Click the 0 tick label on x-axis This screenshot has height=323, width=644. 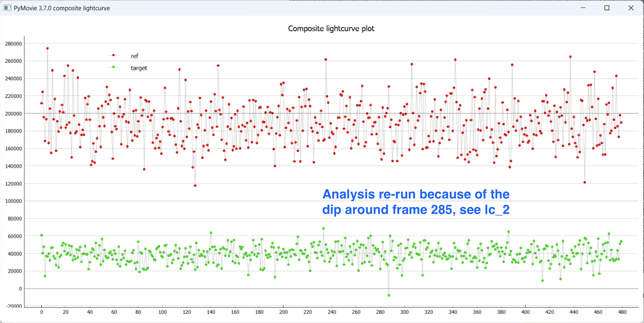click(41, 312)
